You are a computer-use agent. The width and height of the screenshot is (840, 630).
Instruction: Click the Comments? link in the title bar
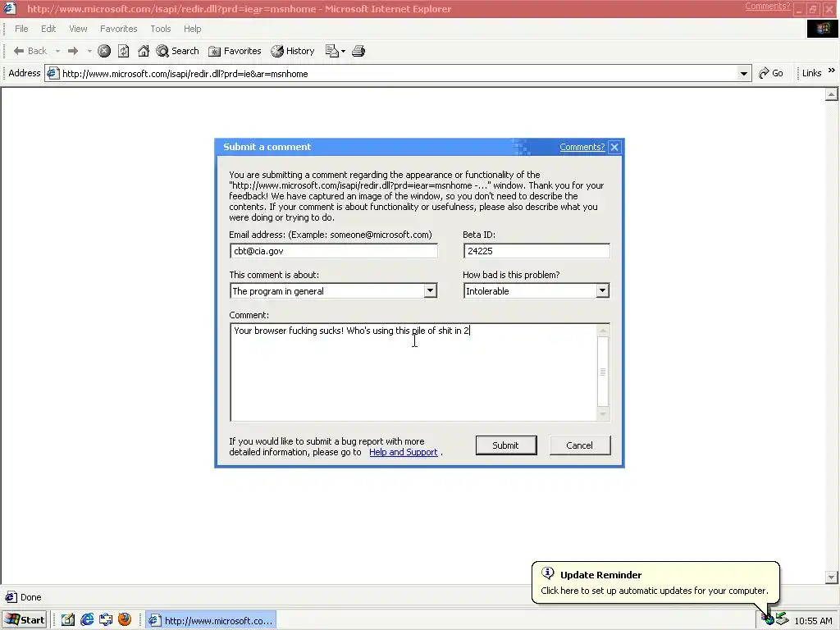(x=767, y=7)
